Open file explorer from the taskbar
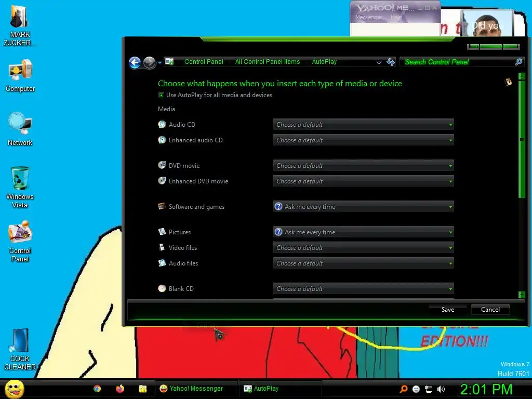 click(143, 389)
